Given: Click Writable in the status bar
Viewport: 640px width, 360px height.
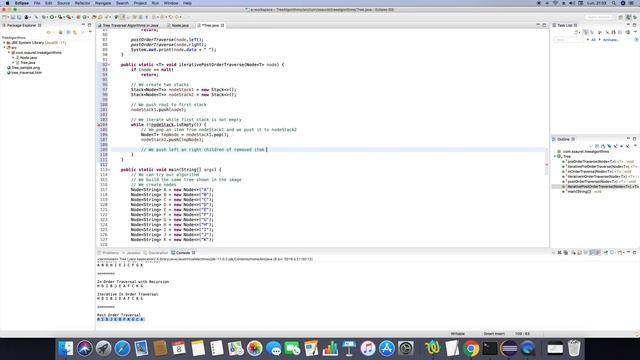Looking at the screenshot, I should [458, 333].
